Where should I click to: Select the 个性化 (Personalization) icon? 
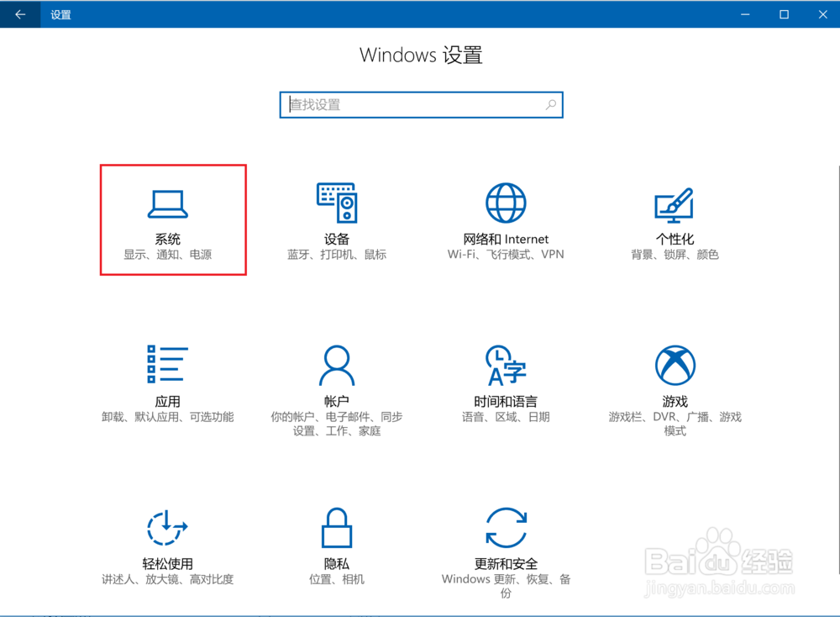point(675,203)
